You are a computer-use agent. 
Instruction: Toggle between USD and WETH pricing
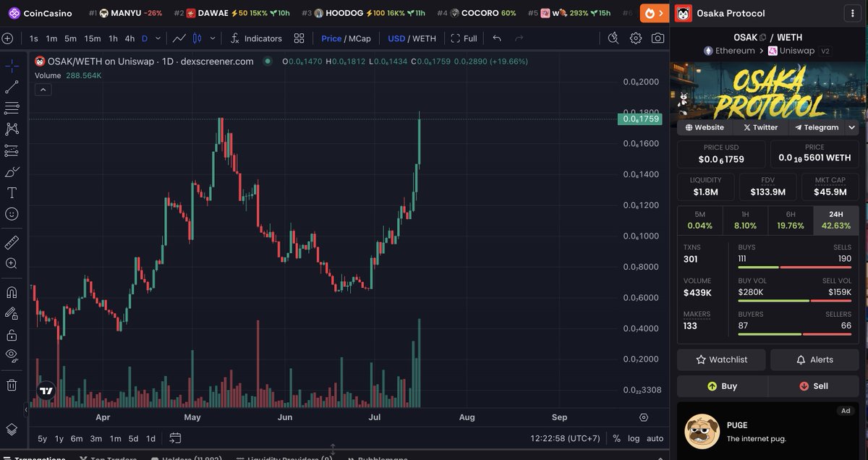click(412, 38)
